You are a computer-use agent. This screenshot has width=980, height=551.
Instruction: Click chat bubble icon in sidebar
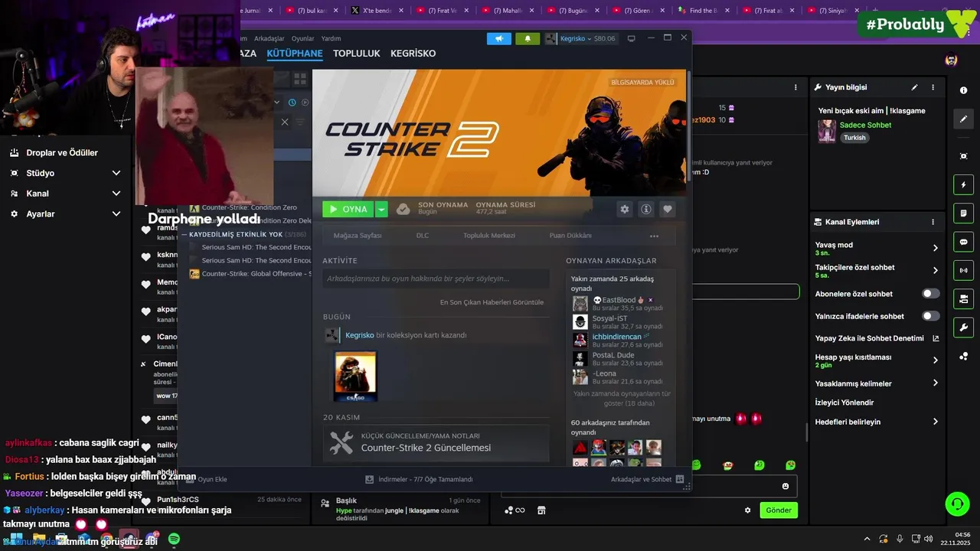pos(963,242)
